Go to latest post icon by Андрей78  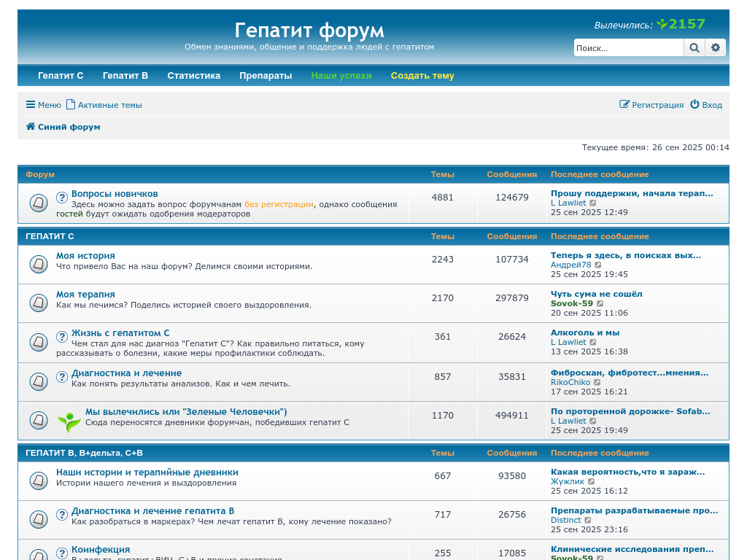pos(598,265)
